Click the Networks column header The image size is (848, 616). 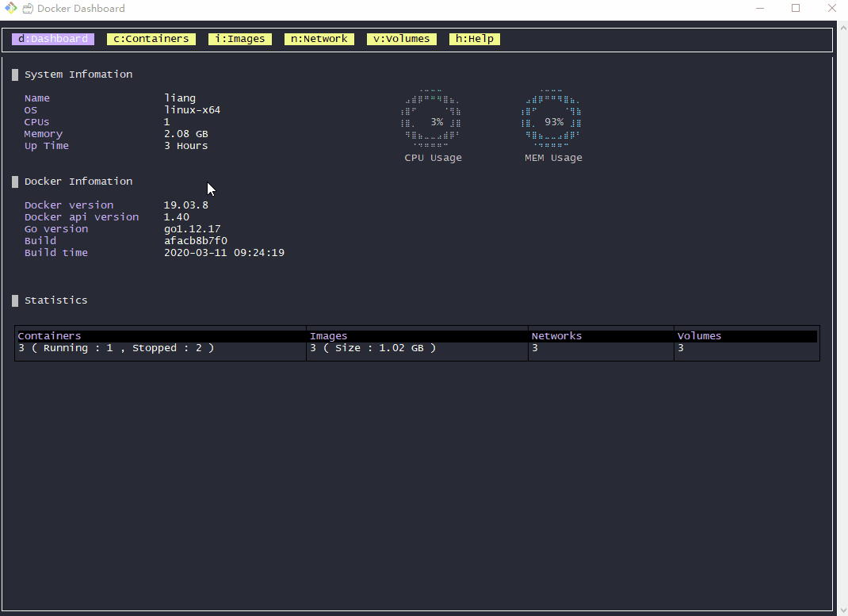(602, 336)
